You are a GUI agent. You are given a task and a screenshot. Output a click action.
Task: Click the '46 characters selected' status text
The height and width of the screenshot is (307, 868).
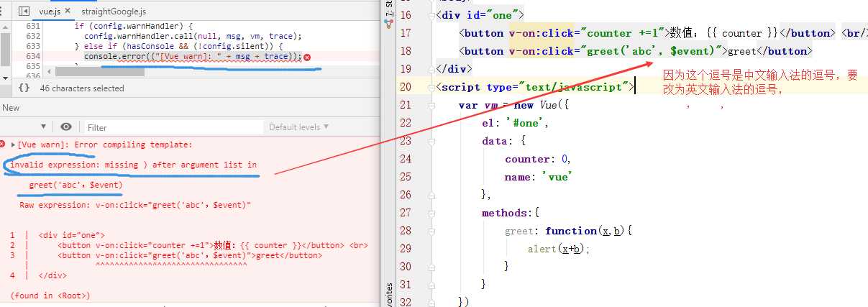(x=82, y=88)
